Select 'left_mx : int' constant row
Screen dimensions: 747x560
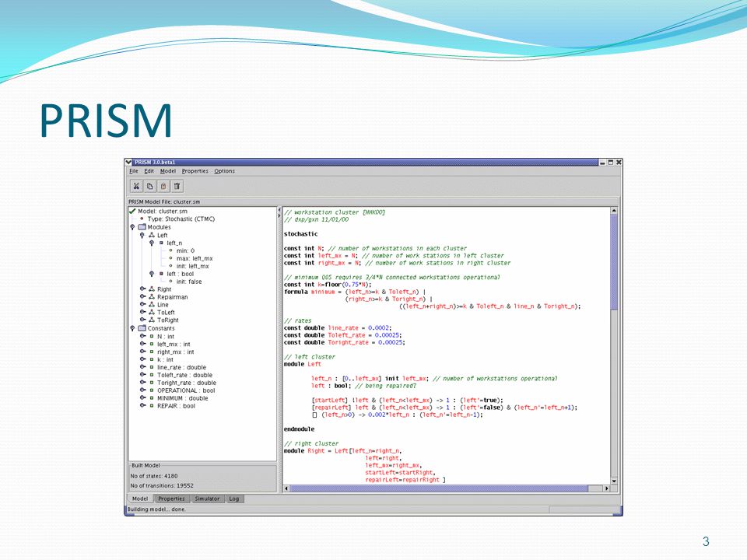coord(174,344)
